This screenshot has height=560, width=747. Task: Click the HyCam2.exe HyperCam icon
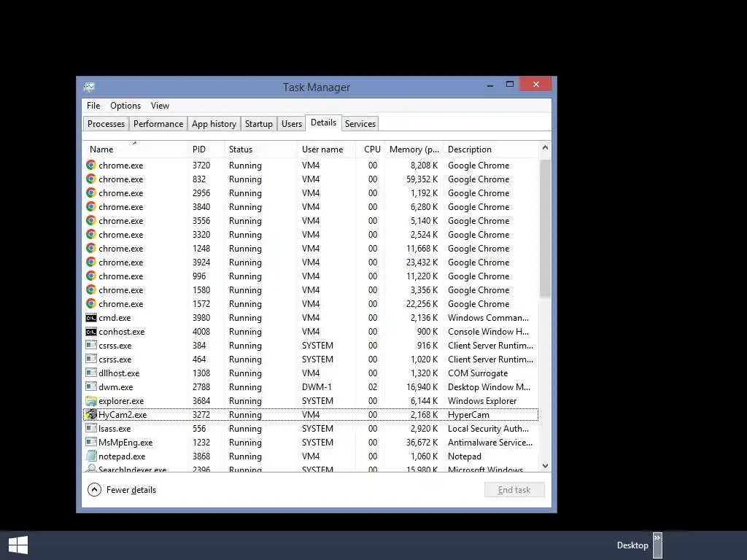tap(91, 414)
